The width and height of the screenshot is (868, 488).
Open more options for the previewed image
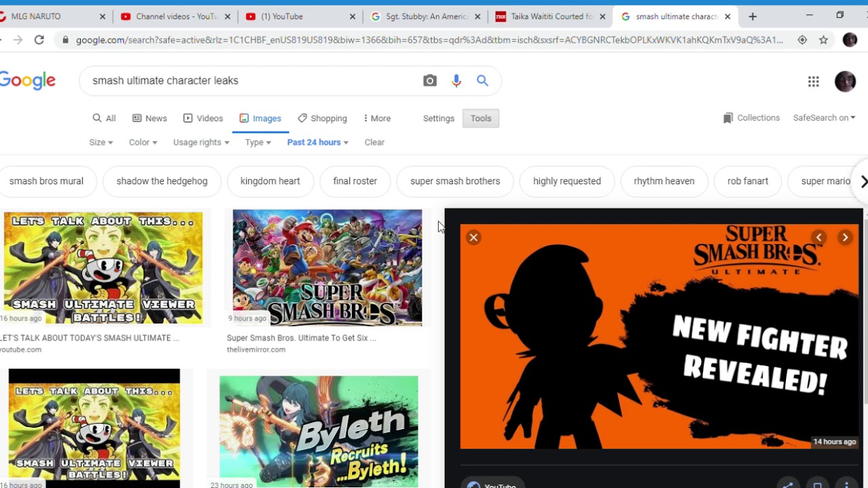(x=846, y=485)
